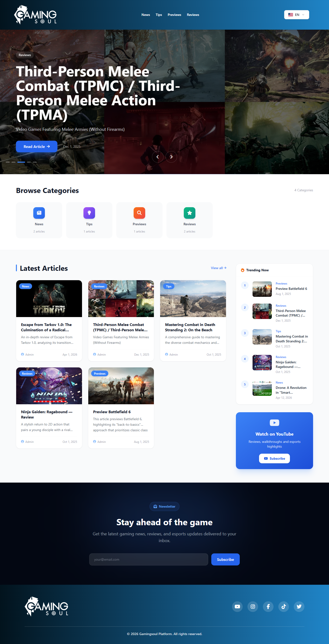Image resolution: width=329 pixels, height=644 pixels.
Task: Click the Gaming Soul logo in footer
Action: tap(46, 606)
